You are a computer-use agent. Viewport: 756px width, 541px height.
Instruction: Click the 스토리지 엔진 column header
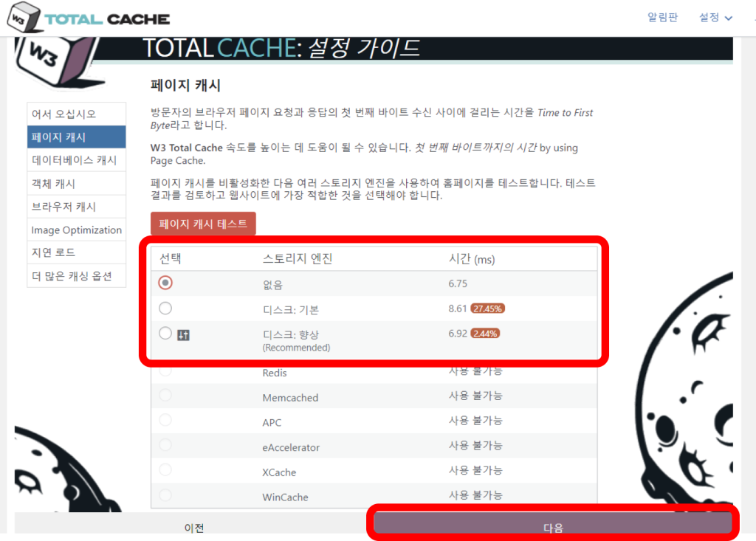(298, 259)
